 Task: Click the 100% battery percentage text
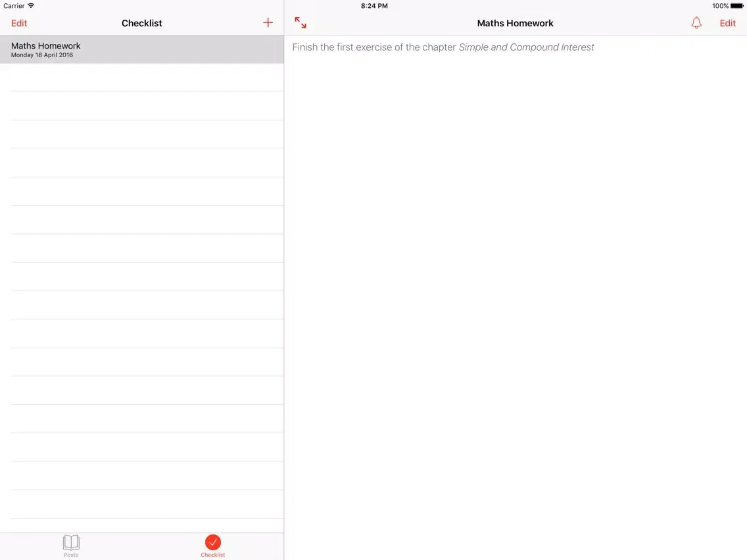(720, 6)
